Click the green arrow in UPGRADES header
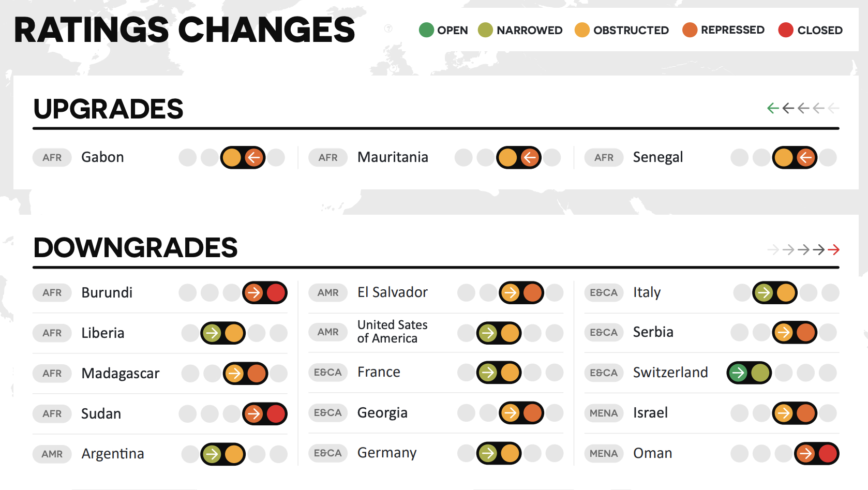The width and height of the screenshot is (868, 490). [x=773, y=108]
